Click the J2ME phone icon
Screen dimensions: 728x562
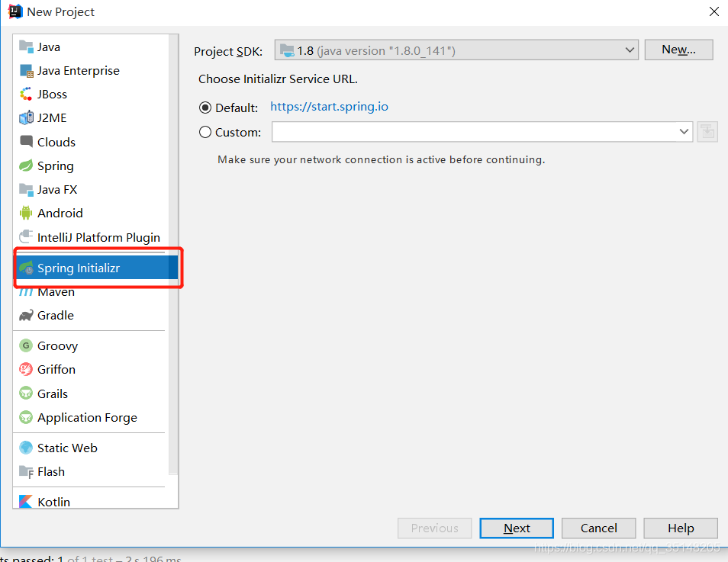click(x=26, y=118)
